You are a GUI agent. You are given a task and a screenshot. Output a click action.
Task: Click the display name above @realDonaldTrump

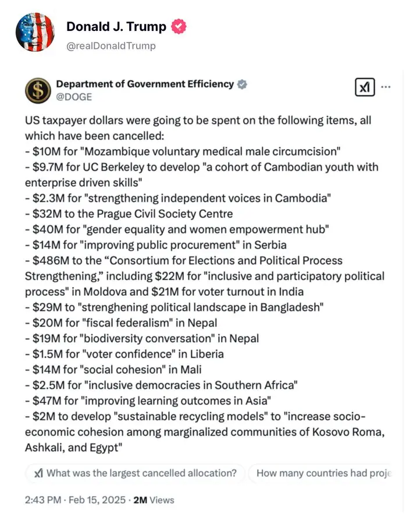click(116, 26)
